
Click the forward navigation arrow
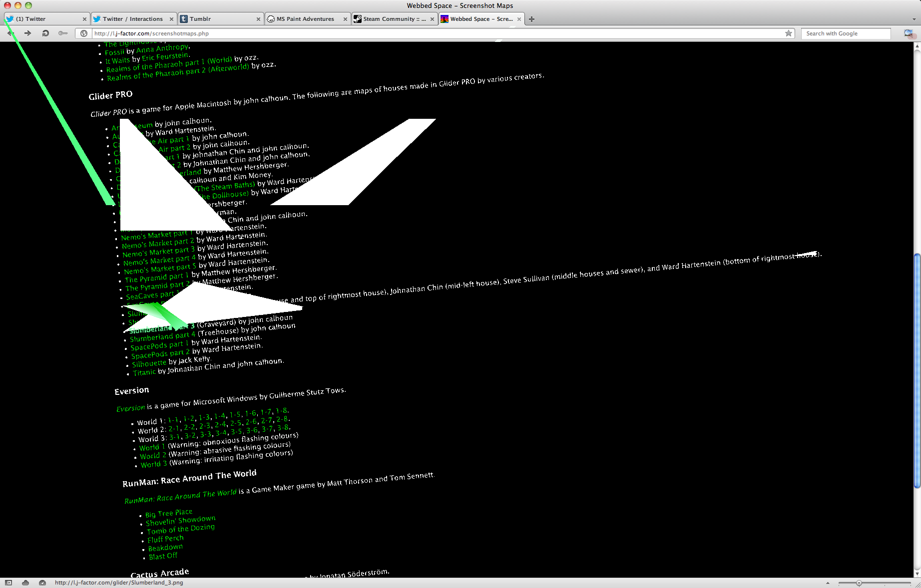pyautogui.click(x=28, y=33)
